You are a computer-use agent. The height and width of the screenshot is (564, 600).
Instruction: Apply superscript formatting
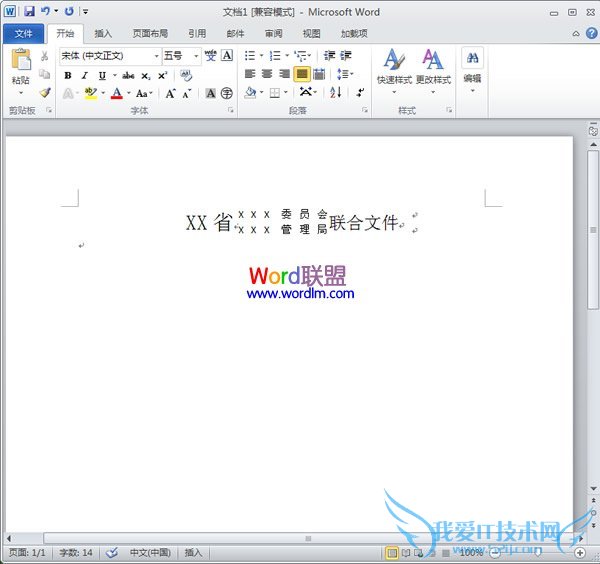click(x=162, y=75)
